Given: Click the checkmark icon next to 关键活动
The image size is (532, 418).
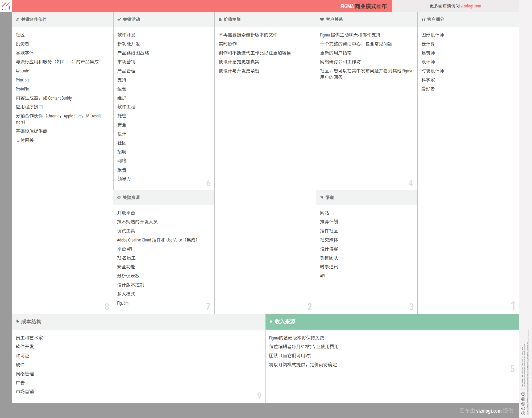Looking at the screenshot, I should tap(119, 19).
